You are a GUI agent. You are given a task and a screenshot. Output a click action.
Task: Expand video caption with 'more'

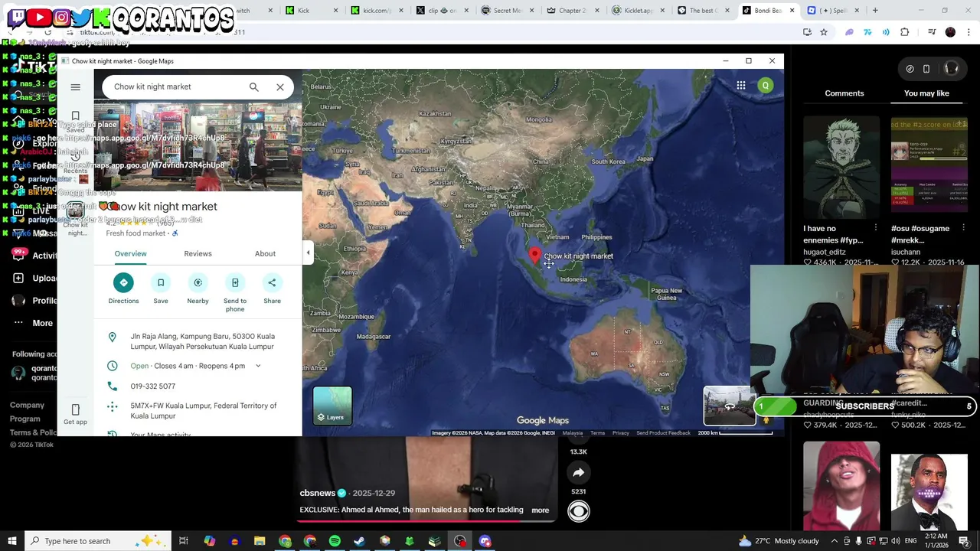[540, 510]
